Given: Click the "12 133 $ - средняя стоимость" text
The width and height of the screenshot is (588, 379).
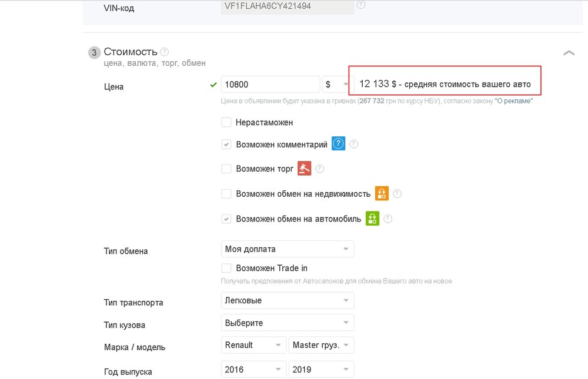Looking at the screenshot, I should pos(445,84).
